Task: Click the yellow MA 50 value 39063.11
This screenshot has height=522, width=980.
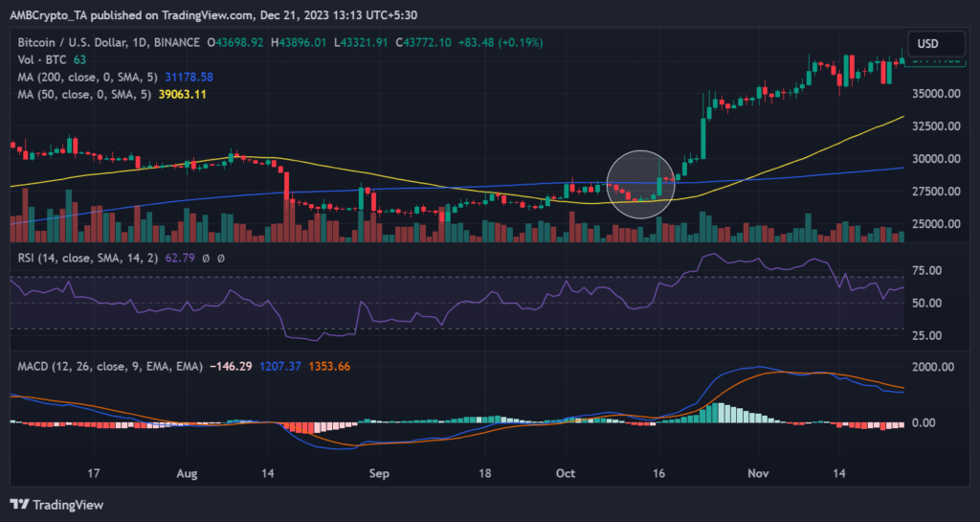Action: pyautogui.click(x=179, y=94)
